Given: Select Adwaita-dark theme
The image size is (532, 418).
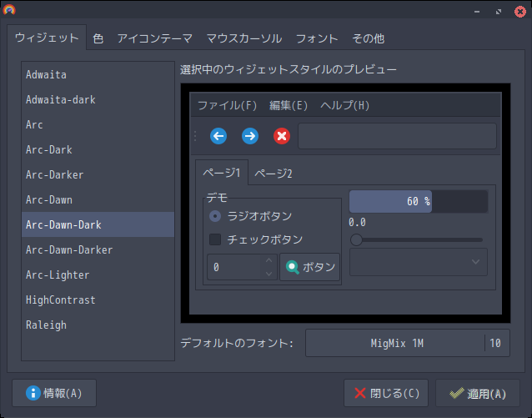Looking at the screenshot, I should click(x=98, y=99).
